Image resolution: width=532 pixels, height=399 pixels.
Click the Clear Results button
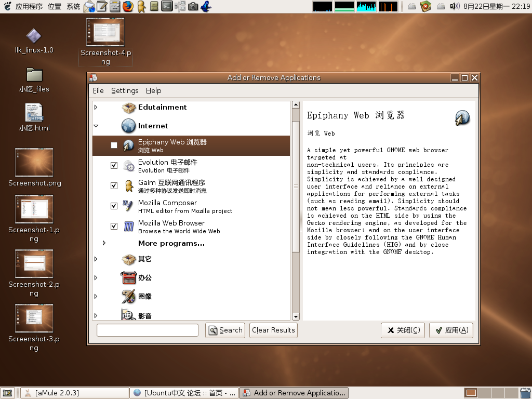point(273,330)
